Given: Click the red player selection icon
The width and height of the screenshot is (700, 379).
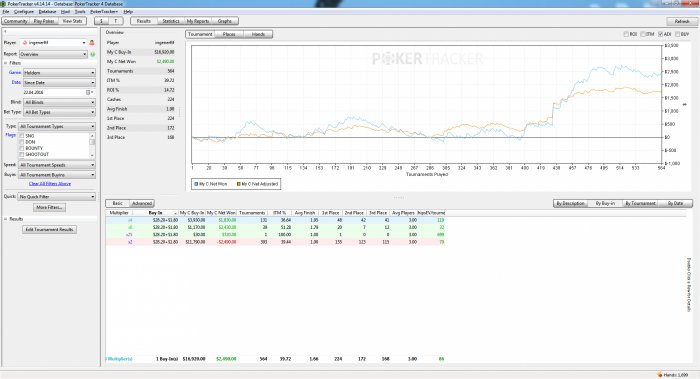Looking at the screenshot, I should point(92,43).
